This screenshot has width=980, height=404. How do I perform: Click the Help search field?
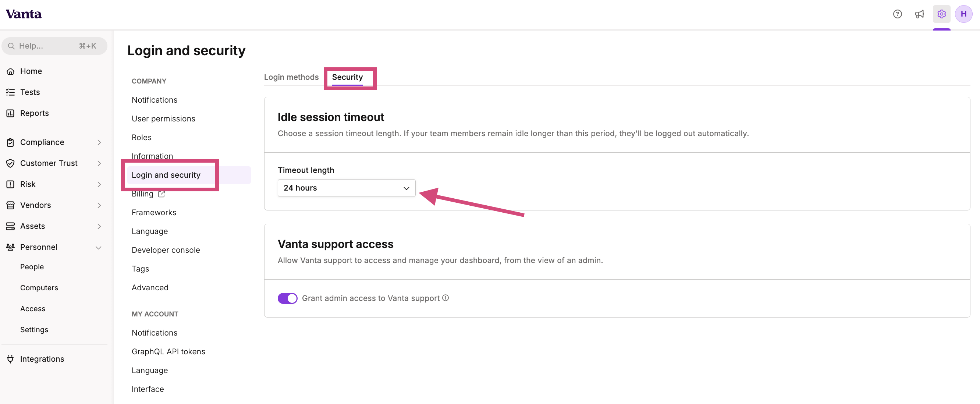54,46
